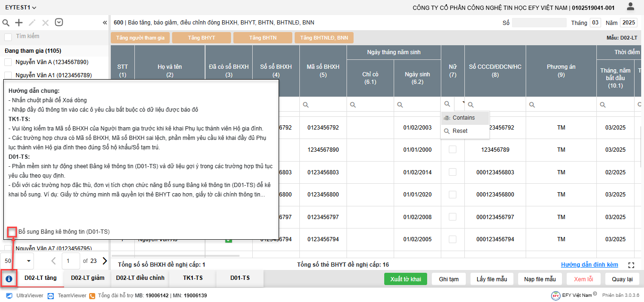Open the user account profile icon
The height and width of the screenshot is (302, 644).
coord(630,7)
